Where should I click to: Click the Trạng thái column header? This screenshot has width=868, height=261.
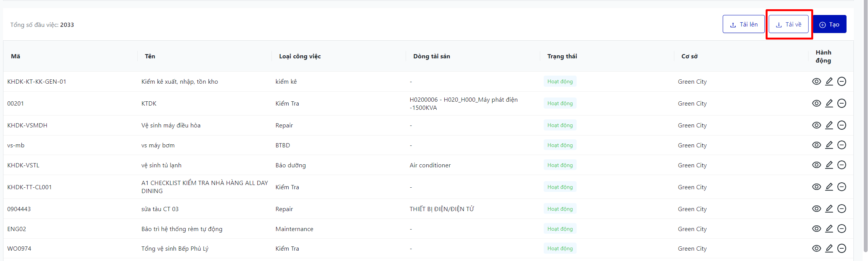click(562, 56)
